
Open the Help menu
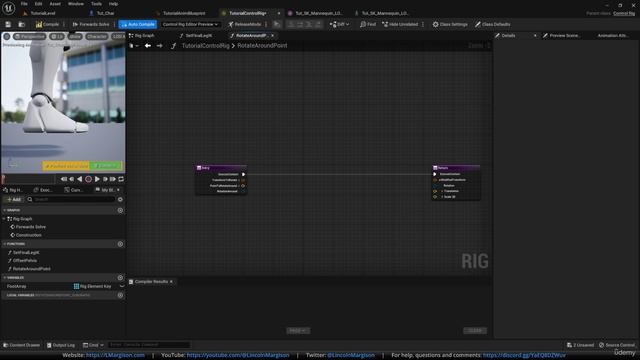click(x=113, y=4)
